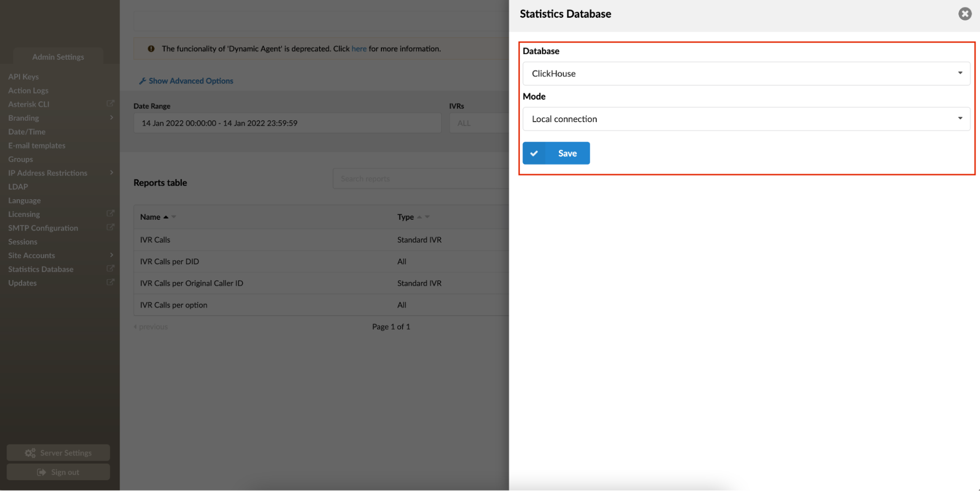
Task: Select API Keys in the sidebar menu
Action: (23, 76)
